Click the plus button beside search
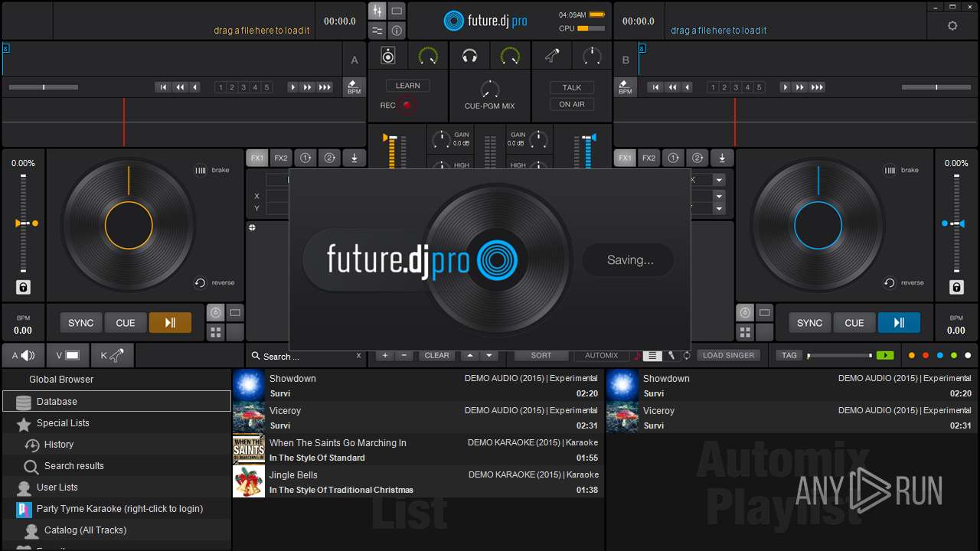The height and width of the screenshot is (551, 980). 385,355
